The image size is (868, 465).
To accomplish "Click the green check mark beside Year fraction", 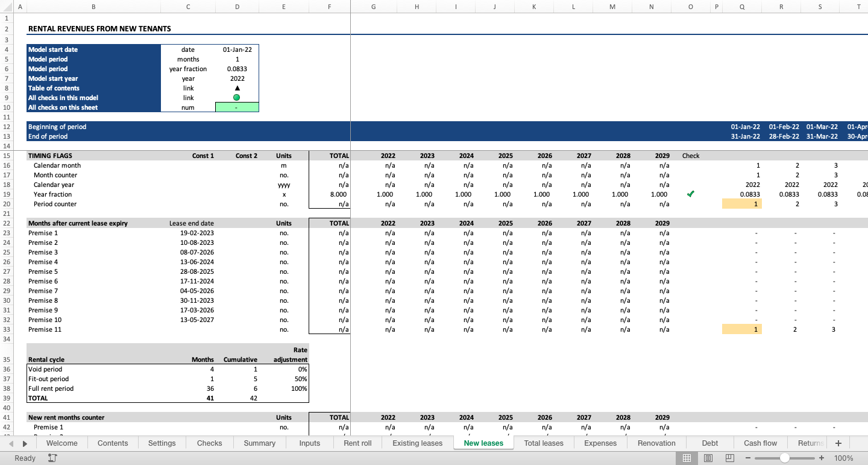I will (x=691, y=194).
